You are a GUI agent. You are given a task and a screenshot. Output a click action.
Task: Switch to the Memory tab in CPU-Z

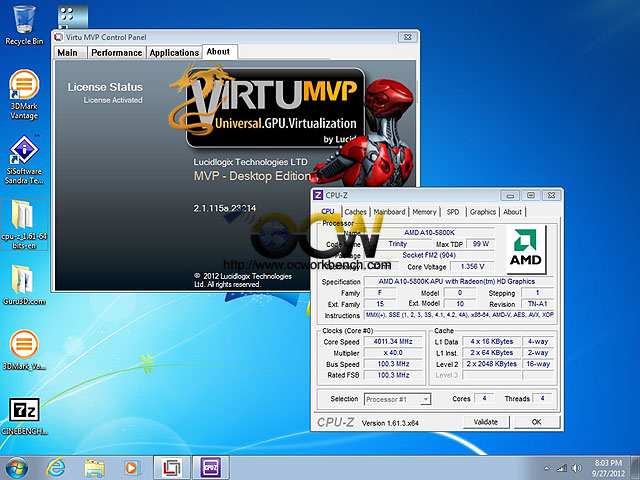point(424,212)
